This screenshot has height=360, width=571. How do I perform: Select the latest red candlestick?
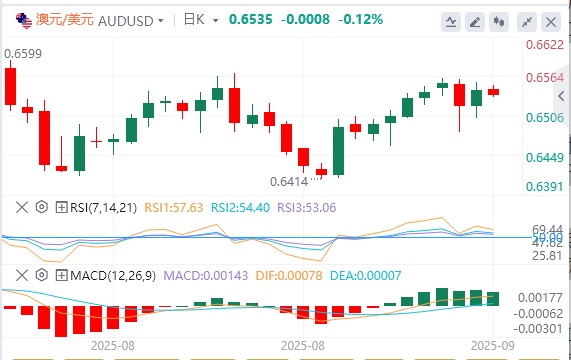pyautogui.click(x=493, y=91)
